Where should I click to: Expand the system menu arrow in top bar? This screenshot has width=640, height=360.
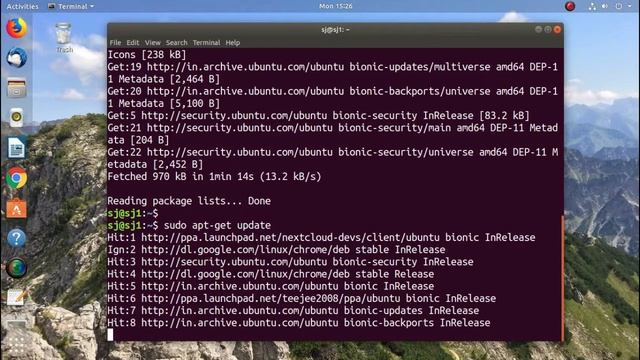coord(629,6)
